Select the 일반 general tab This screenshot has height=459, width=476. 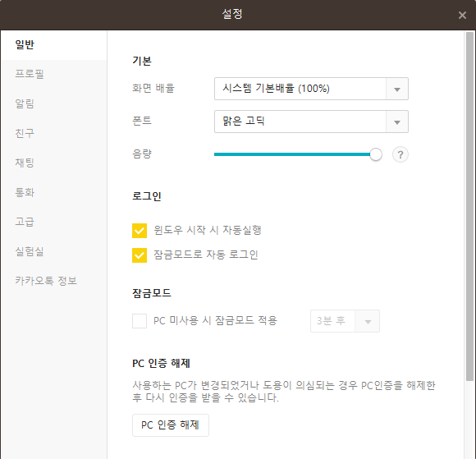[25, 44]
